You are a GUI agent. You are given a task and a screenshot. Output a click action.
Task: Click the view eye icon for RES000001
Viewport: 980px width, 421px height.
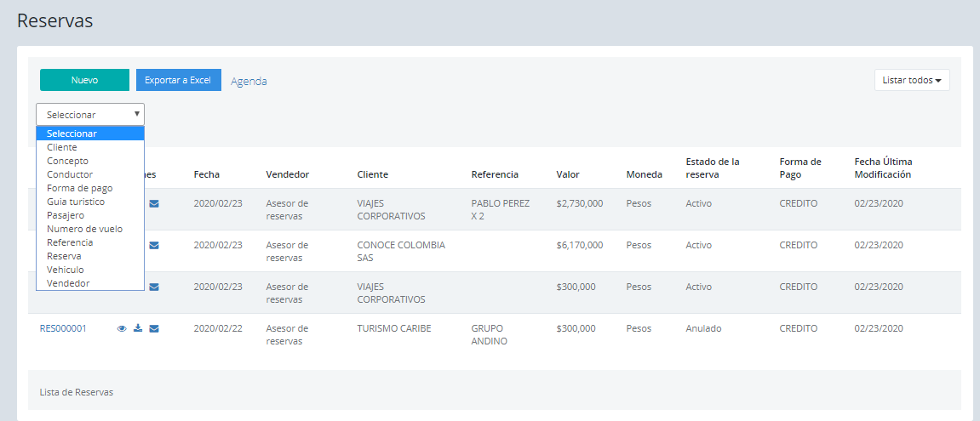tap(122, 328)
